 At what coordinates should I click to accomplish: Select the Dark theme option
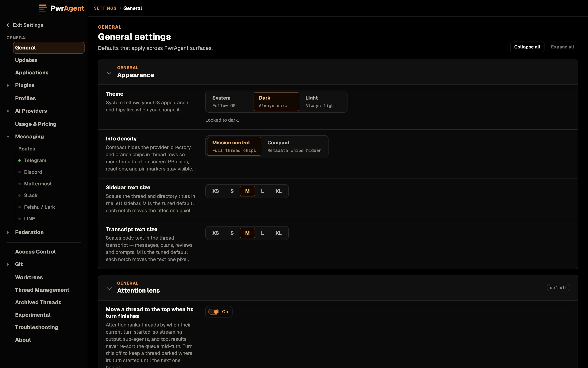(x=276, y=101)
